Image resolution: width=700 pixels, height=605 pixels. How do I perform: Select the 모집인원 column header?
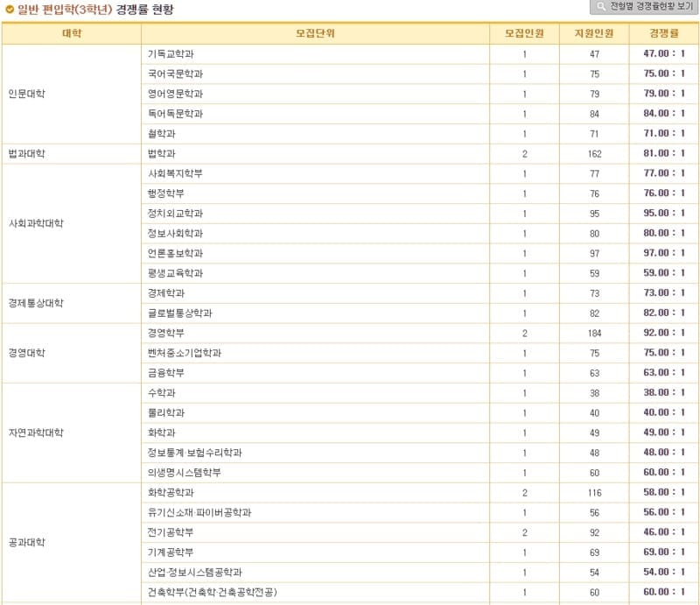tap(524, 33)
